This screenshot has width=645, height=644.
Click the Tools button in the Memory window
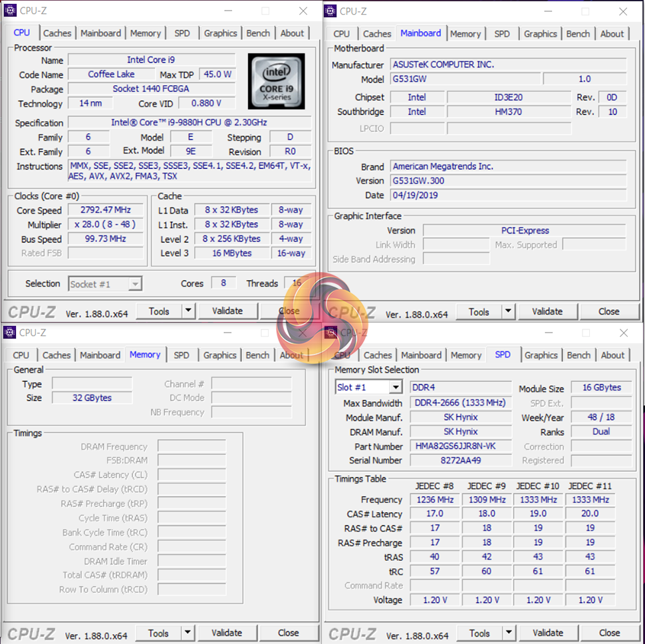[x=158, y=633]
